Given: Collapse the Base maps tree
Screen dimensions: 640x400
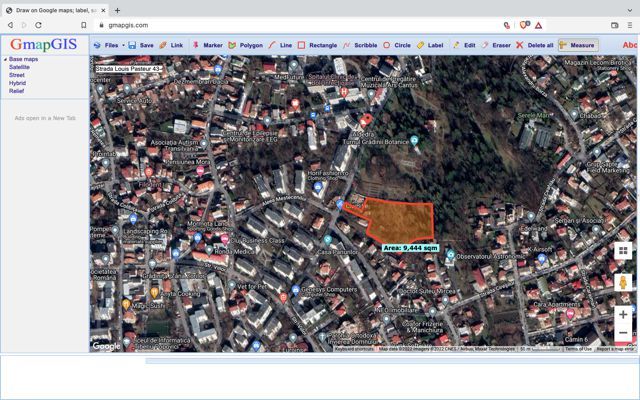Looking at the screenshot, I should pyautogui.click(x=5, y=60).
